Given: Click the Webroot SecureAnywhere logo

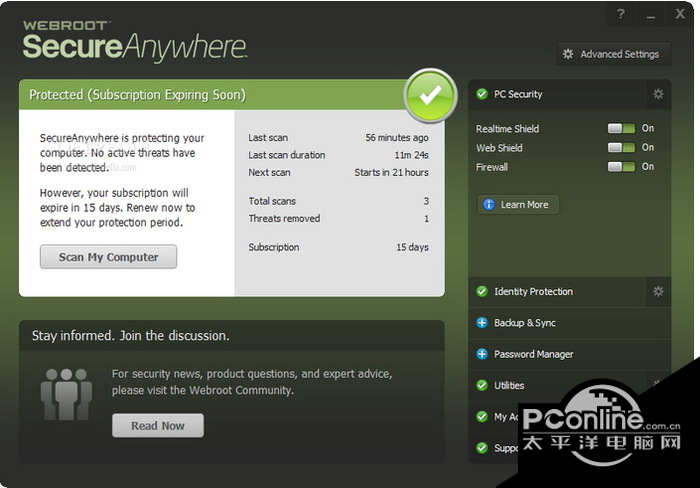Looking at the screenshot, I should pos(134,40).
